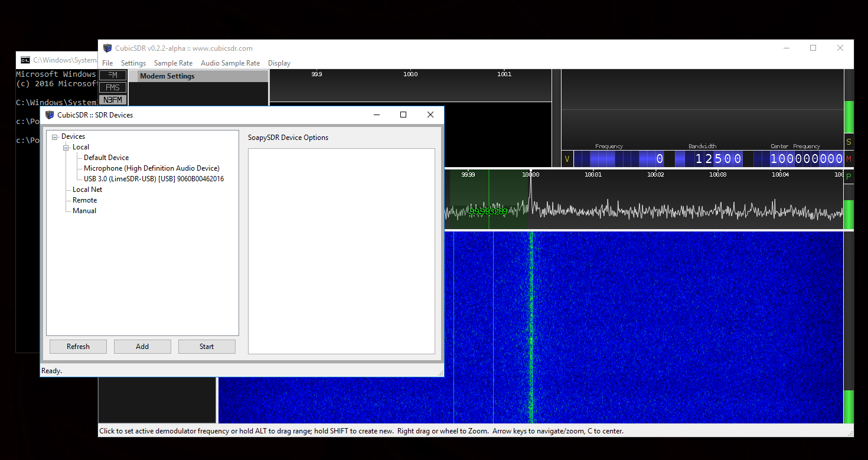The width and height of the screenshot is (868, 460).
Task: Open the File menu in CubicSDR
Action: (x=107, y=63)
